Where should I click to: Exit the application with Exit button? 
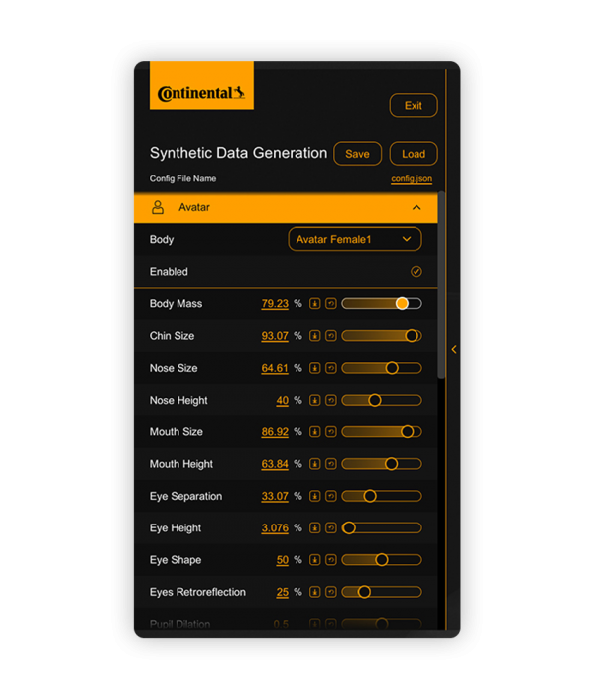(414, 106)
